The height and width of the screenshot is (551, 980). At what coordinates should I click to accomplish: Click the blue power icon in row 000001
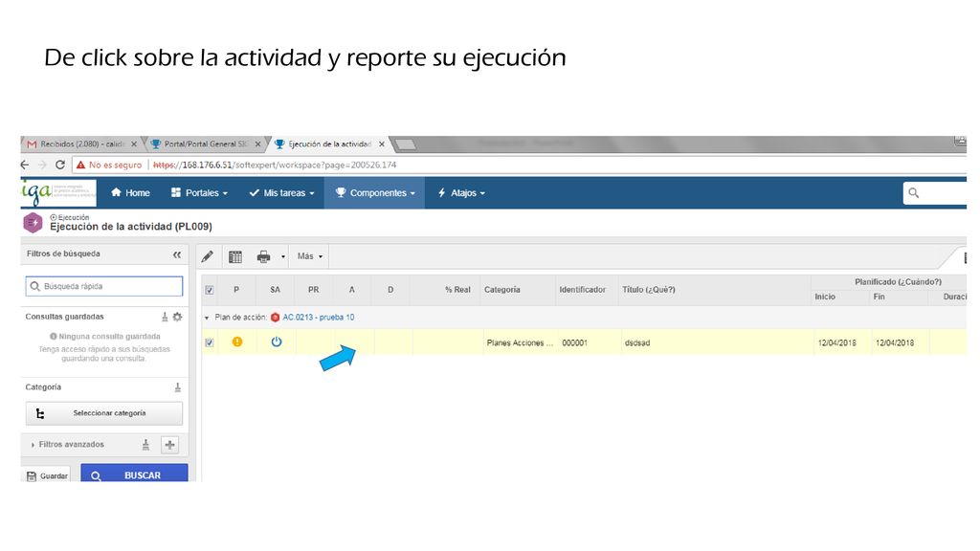coord(277,342)
